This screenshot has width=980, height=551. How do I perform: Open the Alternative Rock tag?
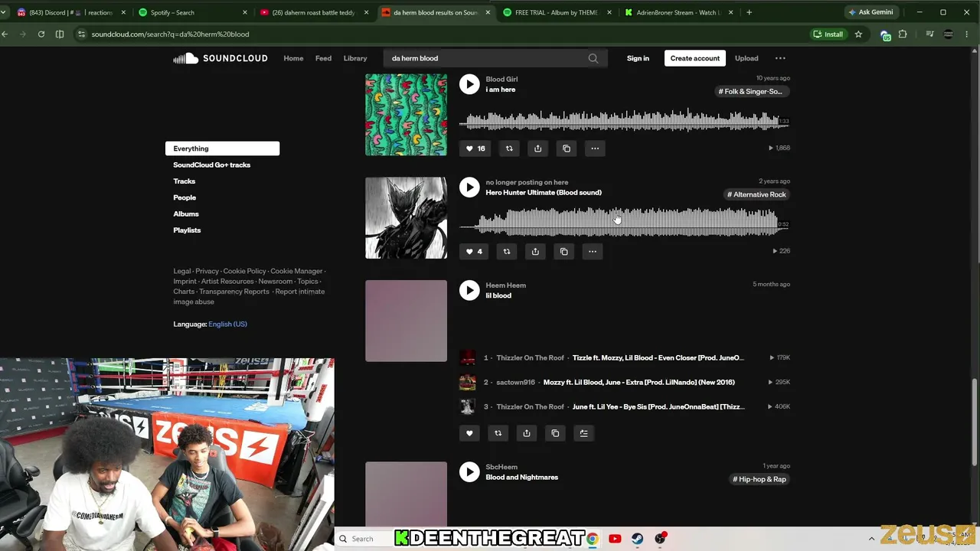point(756,194)
